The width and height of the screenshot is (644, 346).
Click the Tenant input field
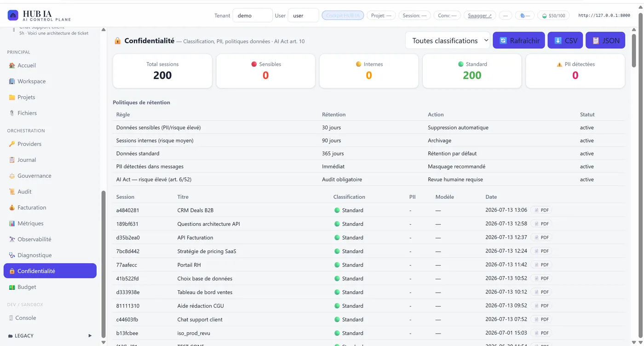(253, 15)
